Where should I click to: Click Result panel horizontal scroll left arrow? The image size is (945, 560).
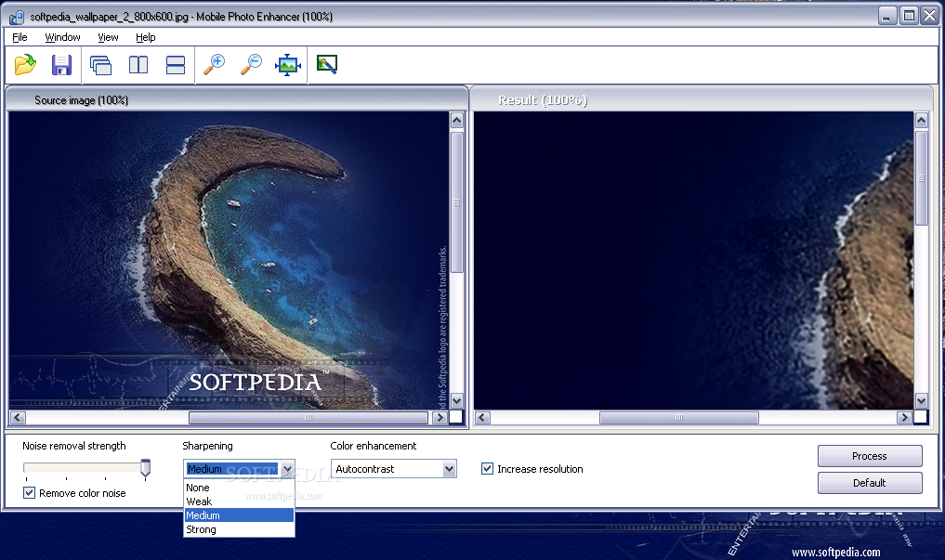(x=482, y=417)
